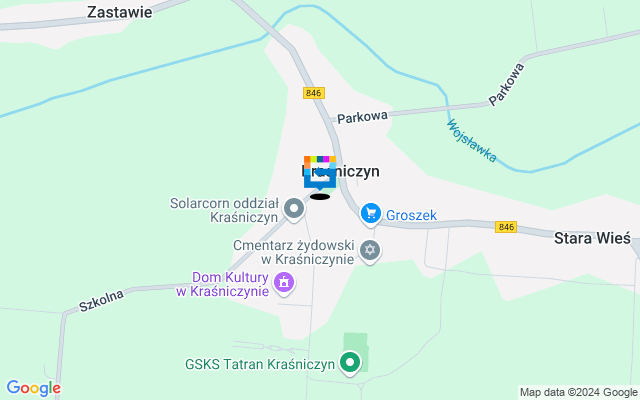Viewport: 640px width, 400px height.
Task: Click the Cmentarz żydowski w Kraśniczynie label
Action: pyautogui.click(x=294, y=252)
